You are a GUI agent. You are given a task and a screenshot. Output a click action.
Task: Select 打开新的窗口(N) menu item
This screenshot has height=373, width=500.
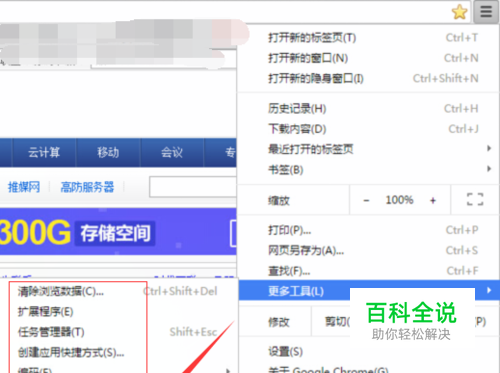pyautogui.click(x=369, y=58)
